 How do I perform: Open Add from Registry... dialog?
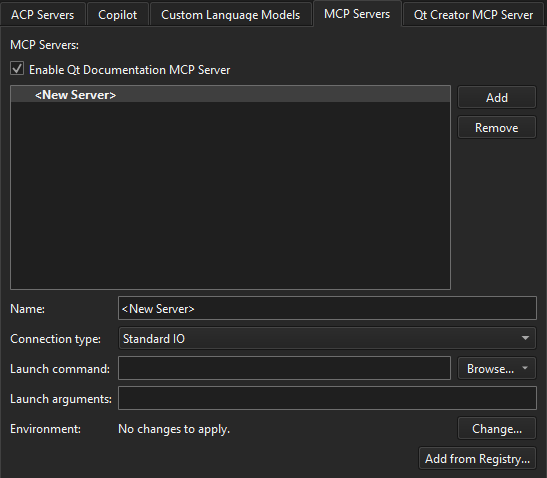(477, 458)
